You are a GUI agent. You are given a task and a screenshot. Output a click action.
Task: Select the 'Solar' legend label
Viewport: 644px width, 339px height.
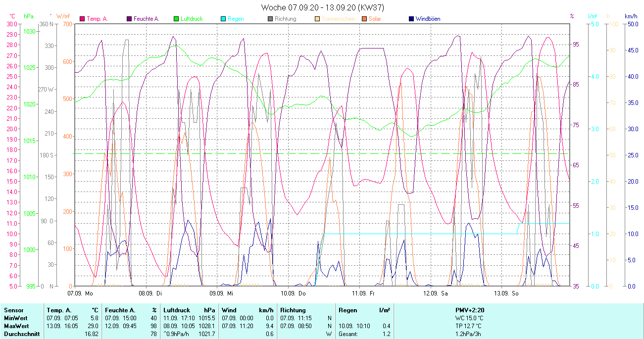[375, 19]
